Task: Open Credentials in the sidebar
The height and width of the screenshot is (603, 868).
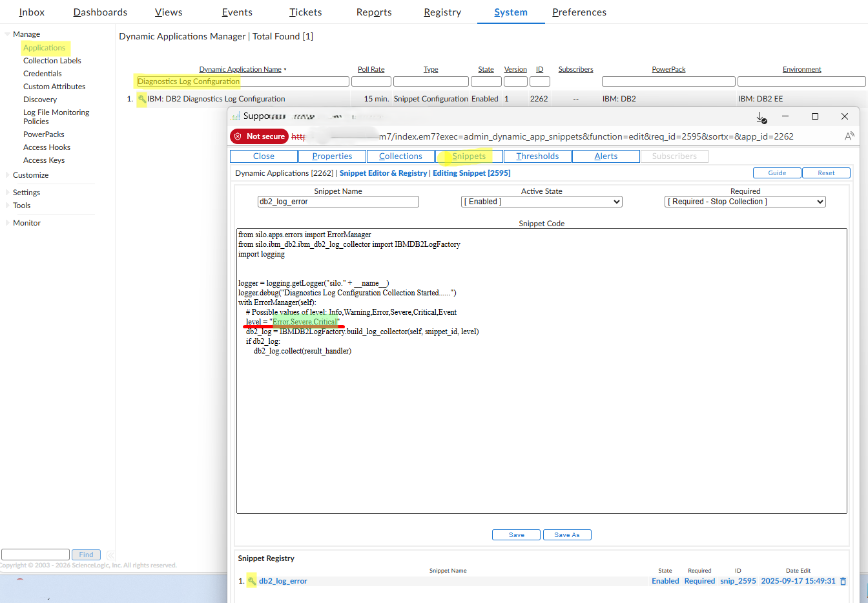Action: click(x=43, y=74)
